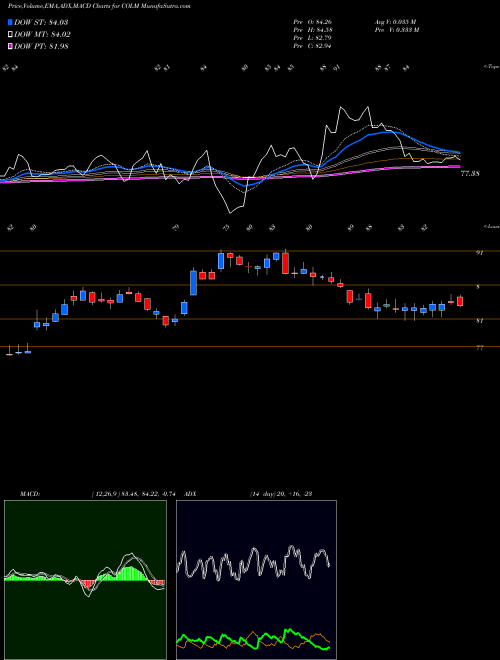Click the last red candlestick on the right
Screen dimensions: 500x660
point(460,301)
